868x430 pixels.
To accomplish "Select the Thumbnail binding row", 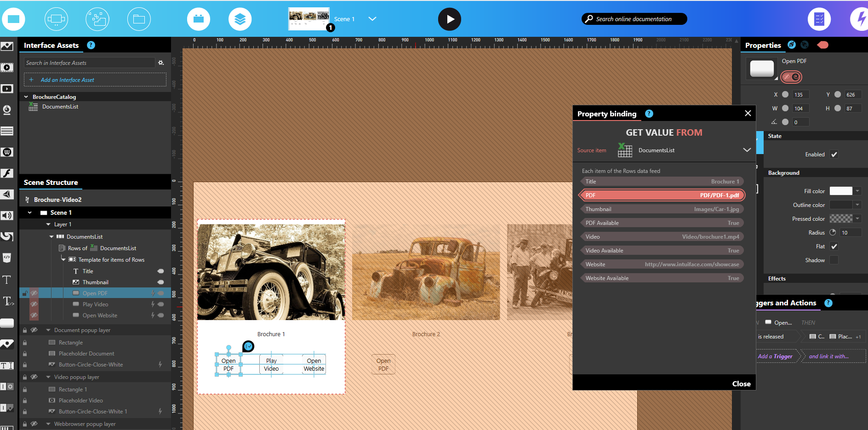I will [662, 209].
